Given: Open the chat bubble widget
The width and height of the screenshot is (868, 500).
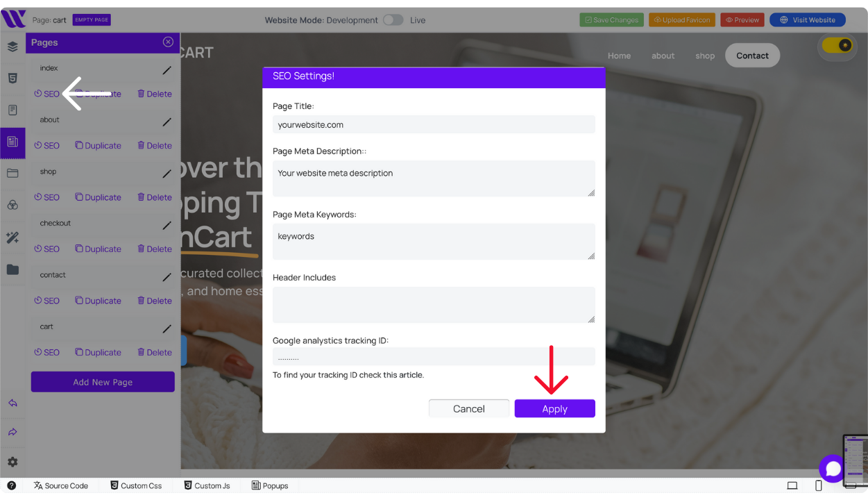Looking at the screenshot, I should 833,469.
